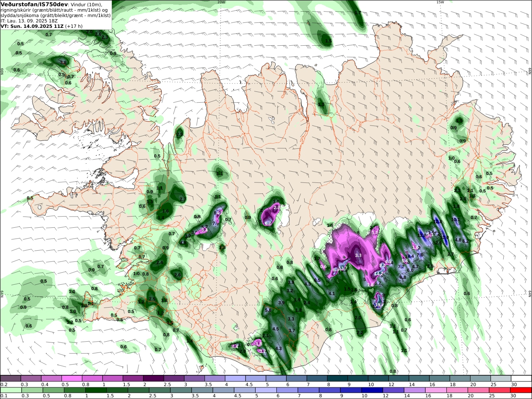
Task: Click the 7.6 precipitation value on the map
Action: click(420, 255)
